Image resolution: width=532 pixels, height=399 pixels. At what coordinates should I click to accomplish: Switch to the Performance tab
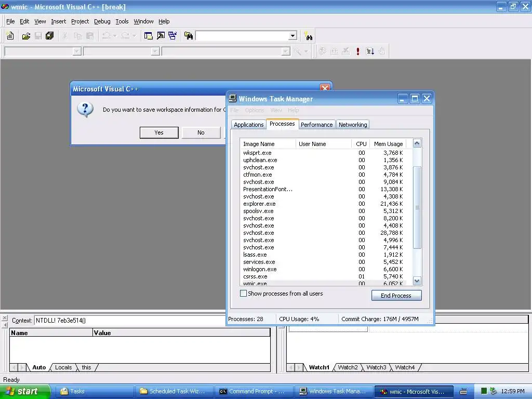(x=316, y=125)
